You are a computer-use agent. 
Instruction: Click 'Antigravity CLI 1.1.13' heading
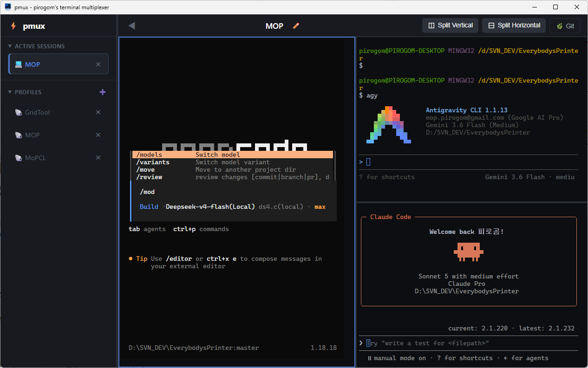coord(467,110)
